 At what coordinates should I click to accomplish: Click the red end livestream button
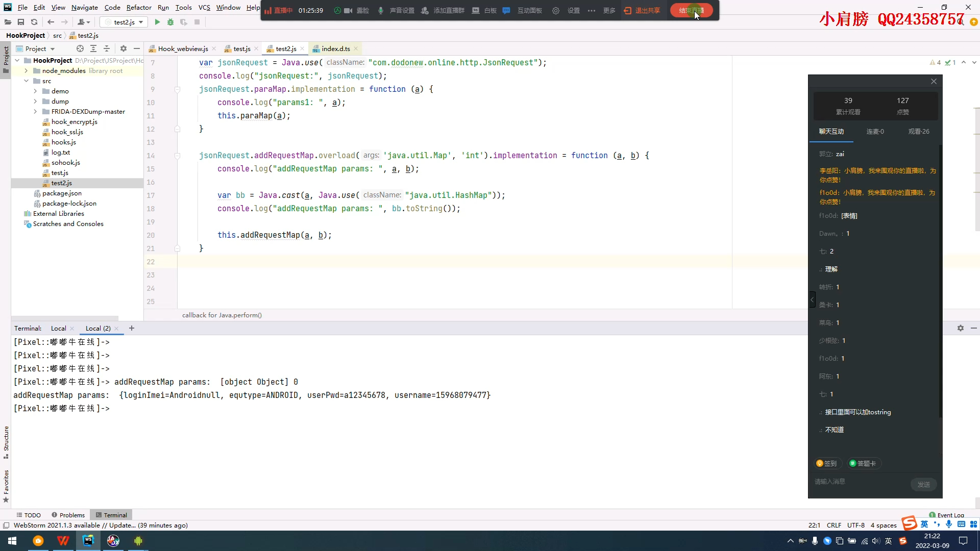tap(691, 10)
